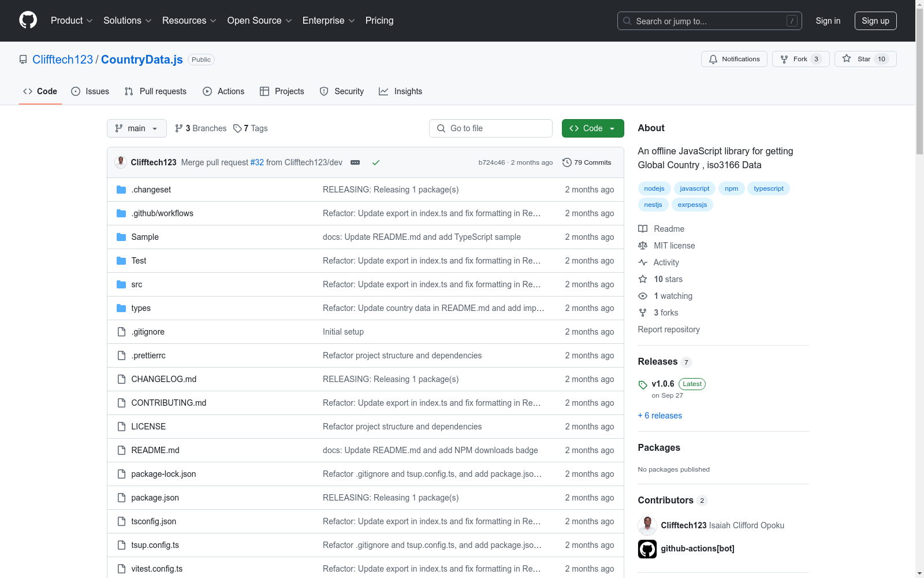Open the main branch selector dropdown
Viewport: 924px width, 578px height.
click(137, 128)
